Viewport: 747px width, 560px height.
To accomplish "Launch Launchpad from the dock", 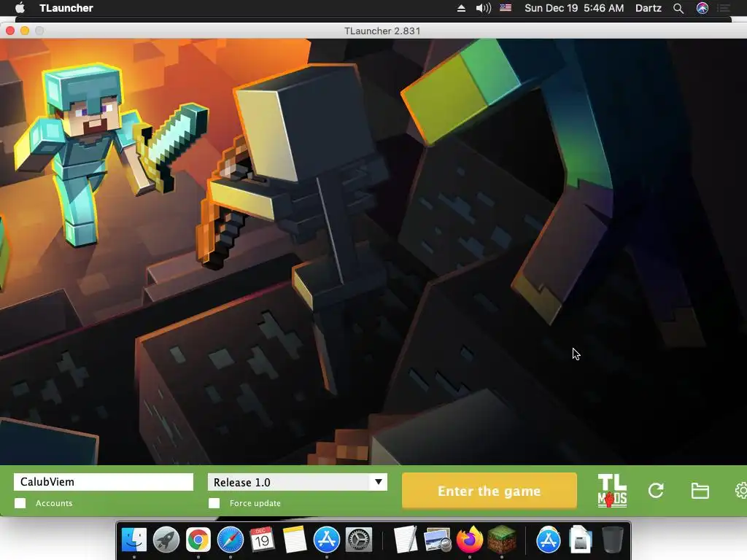I will (x=166, y=540).
